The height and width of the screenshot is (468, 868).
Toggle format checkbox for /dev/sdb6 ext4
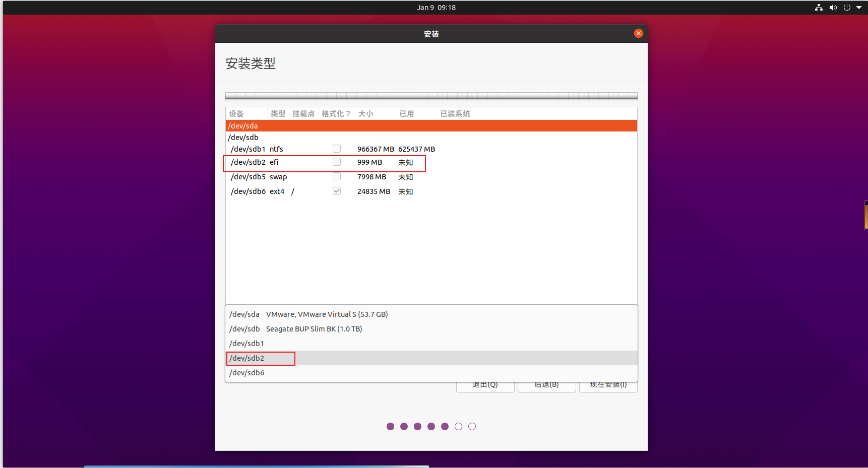(337, 191)
